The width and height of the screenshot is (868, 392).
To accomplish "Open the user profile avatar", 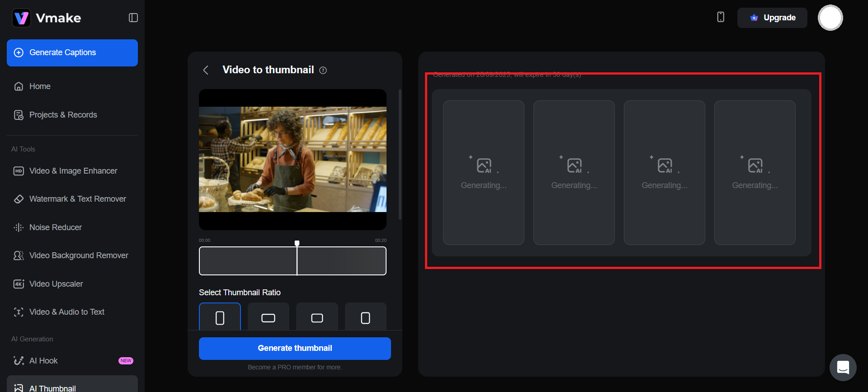I will click(830, 18).
